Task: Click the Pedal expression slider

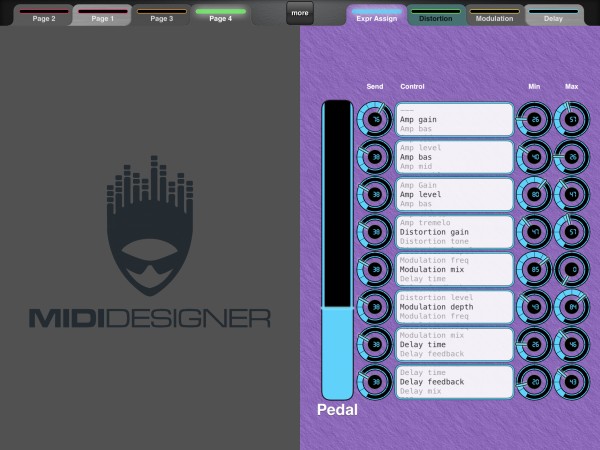Action: point(337,250)
